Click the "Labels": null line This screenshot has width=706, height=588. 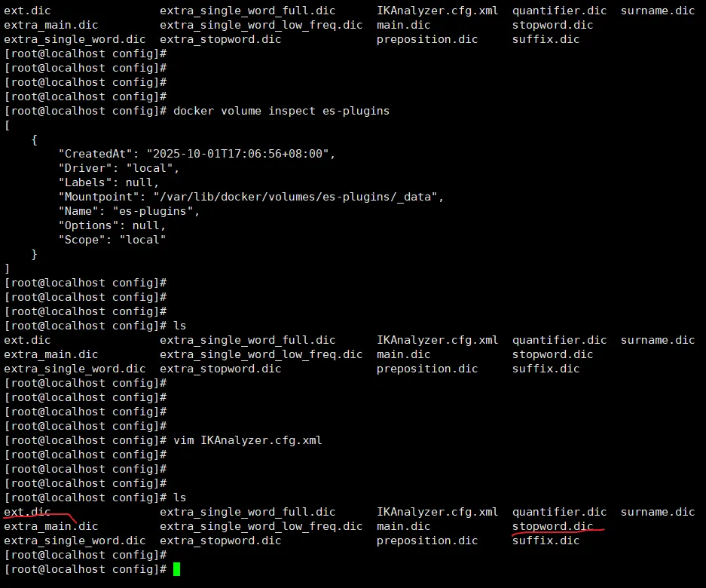[108, 182]
